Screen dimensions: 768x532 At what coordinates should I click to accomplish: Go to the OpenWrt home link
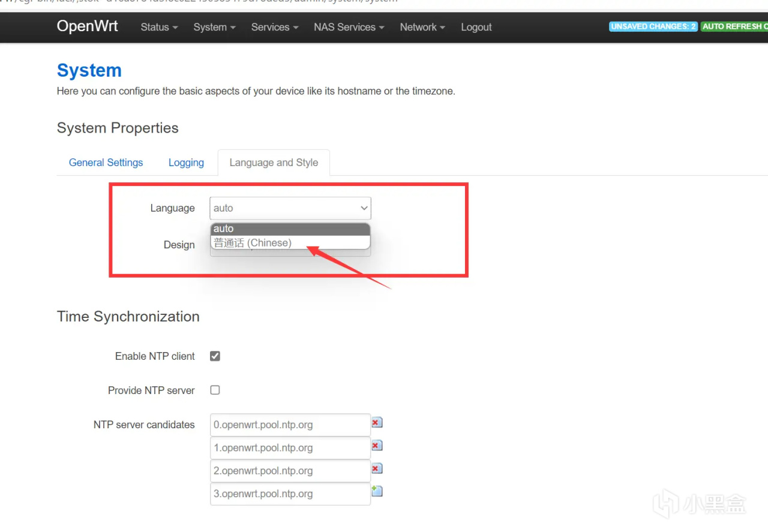coord(88,26)
